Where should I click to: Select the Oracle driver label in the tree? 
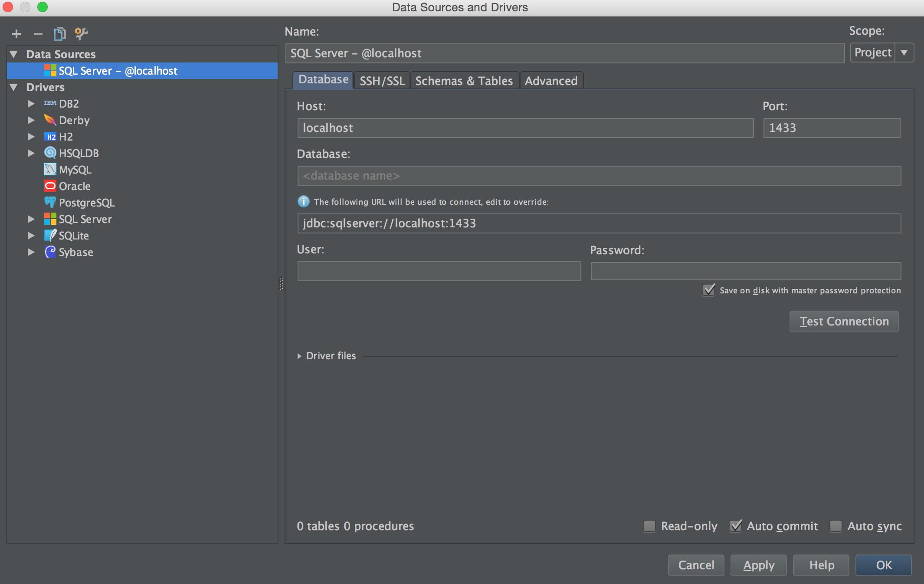75,186
